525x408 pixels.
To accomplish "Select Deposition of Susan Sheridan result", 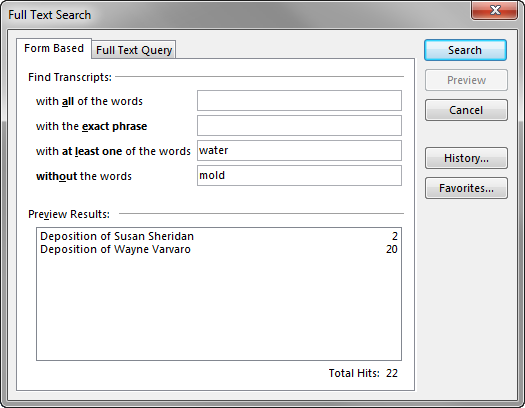I will coord(219,236).
